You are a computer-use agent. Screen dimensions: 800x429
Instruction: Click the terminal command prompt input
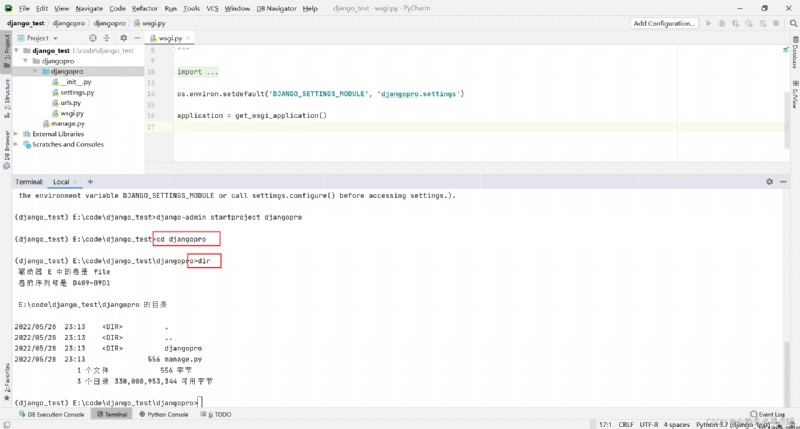(201, 402)
